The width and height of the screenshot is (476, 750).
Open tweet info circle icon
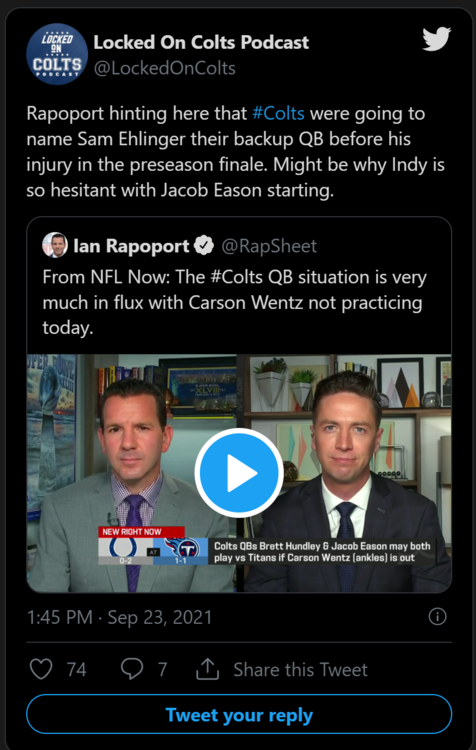click(x=437, y=617)
